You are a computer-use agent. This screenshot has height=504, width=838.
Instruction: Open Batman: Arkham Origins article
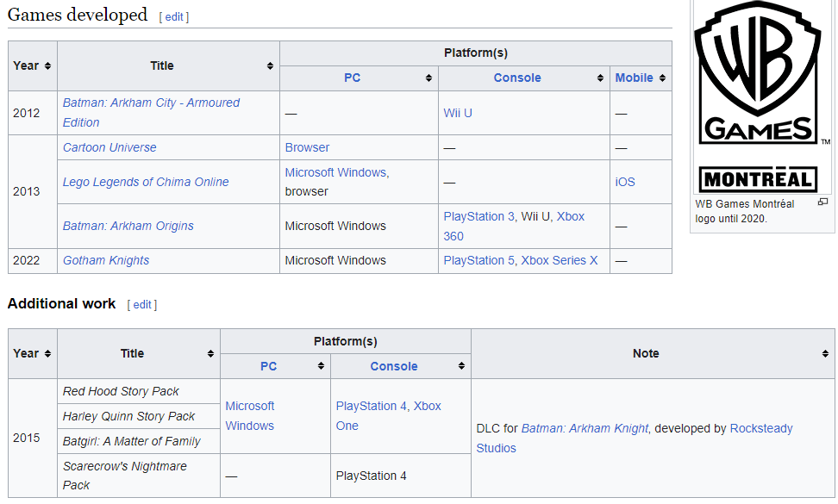pos(128,226)
